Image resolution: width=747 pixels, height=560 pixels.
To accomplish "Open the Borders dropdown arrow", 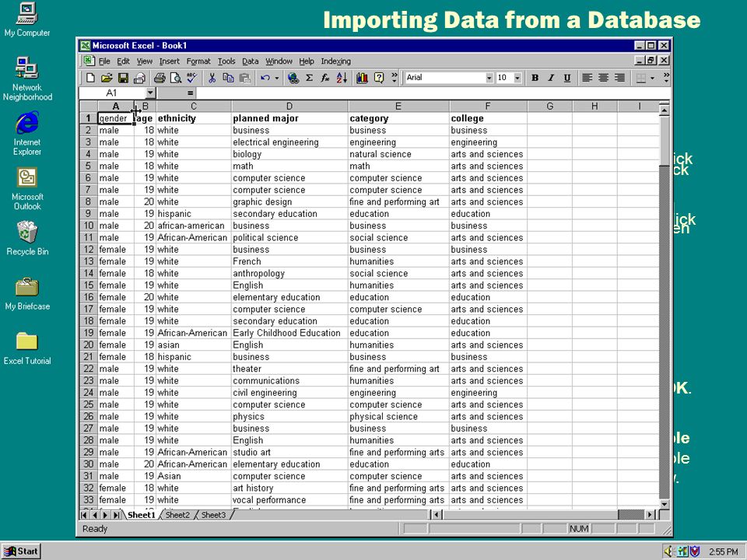I will pyautogui.click(x=652, y=78).
